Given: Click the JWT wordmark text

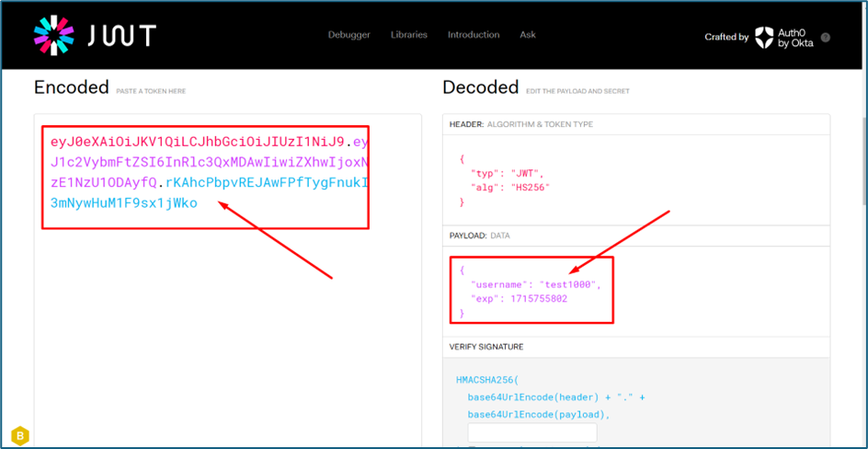Looking at the screenshot, I should [x=121, y=36].
